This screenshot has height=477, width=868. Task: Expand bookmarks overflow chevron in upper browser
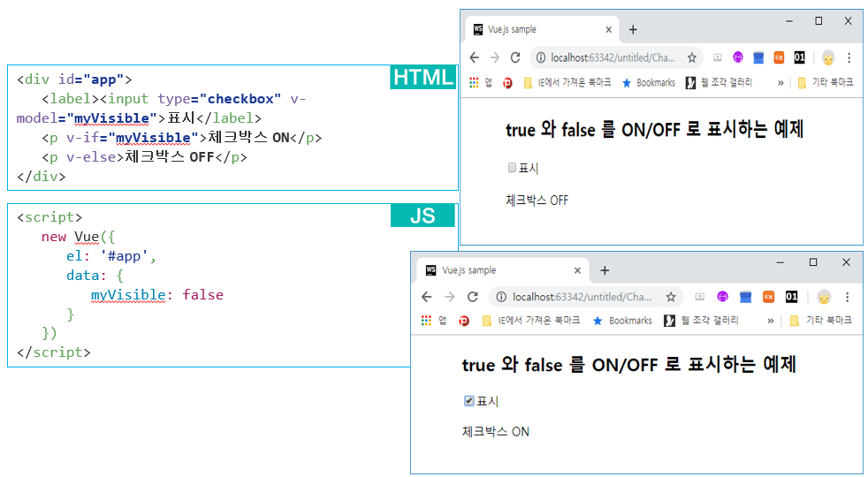[780, 83]
